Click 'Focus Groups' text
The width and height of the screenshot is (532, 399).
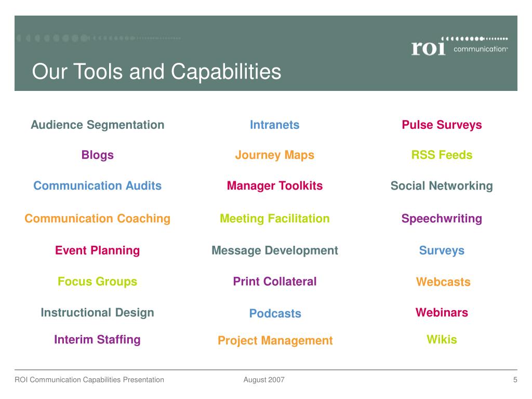point(97,282)
